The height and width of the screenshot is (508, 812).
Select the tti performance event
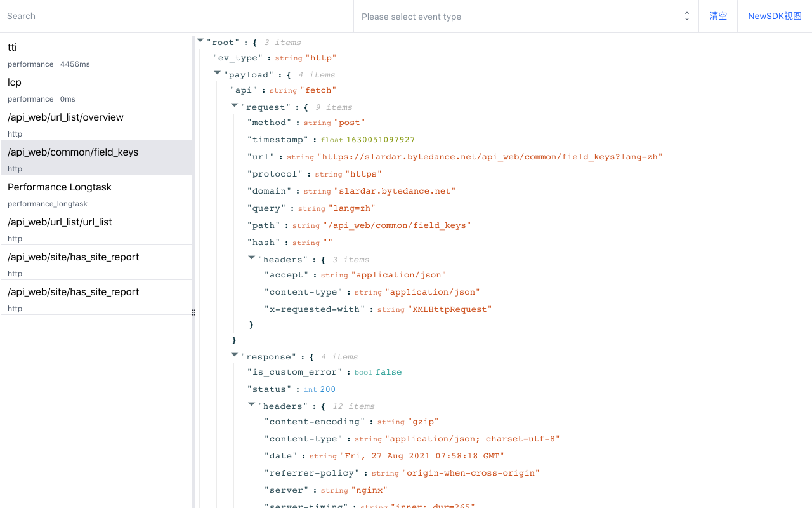[x=95, y=53]
